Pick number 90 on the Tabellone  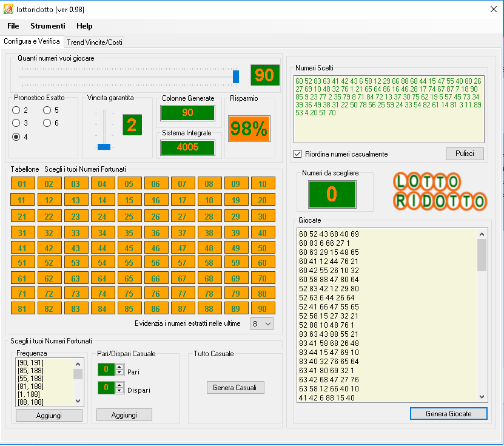tap(263, 308)
